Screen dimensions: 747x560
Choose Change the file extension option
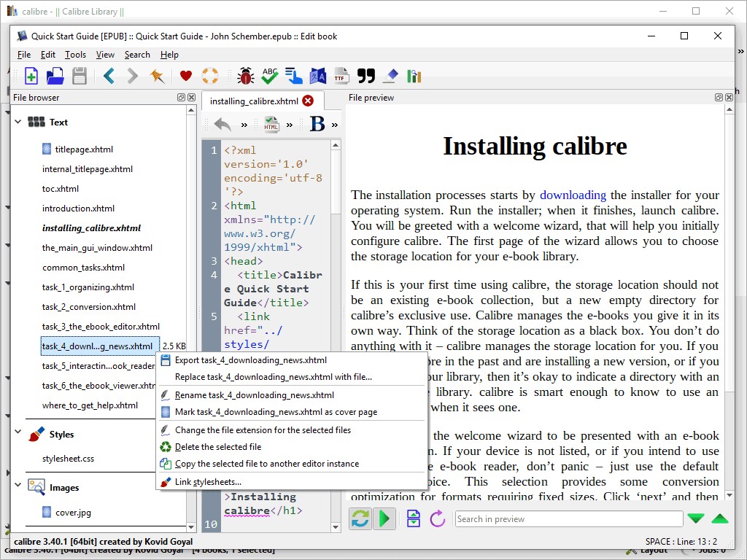[291, 430]
